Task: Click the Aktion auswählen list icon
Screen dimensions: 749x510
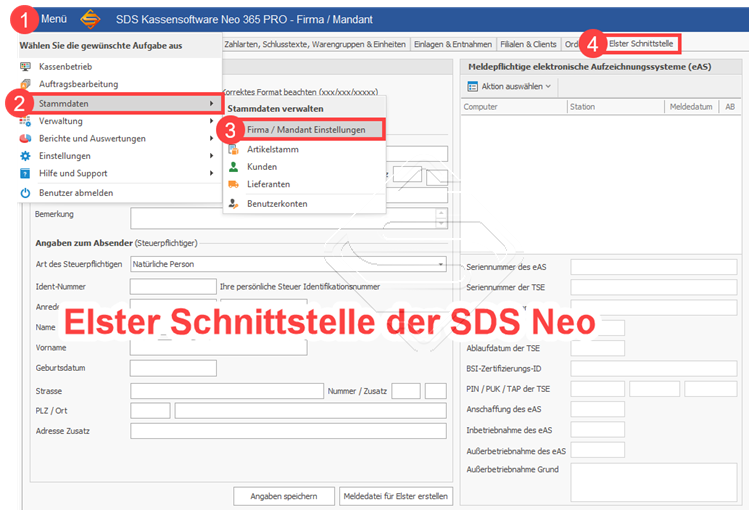Action: tap(472, 86)
